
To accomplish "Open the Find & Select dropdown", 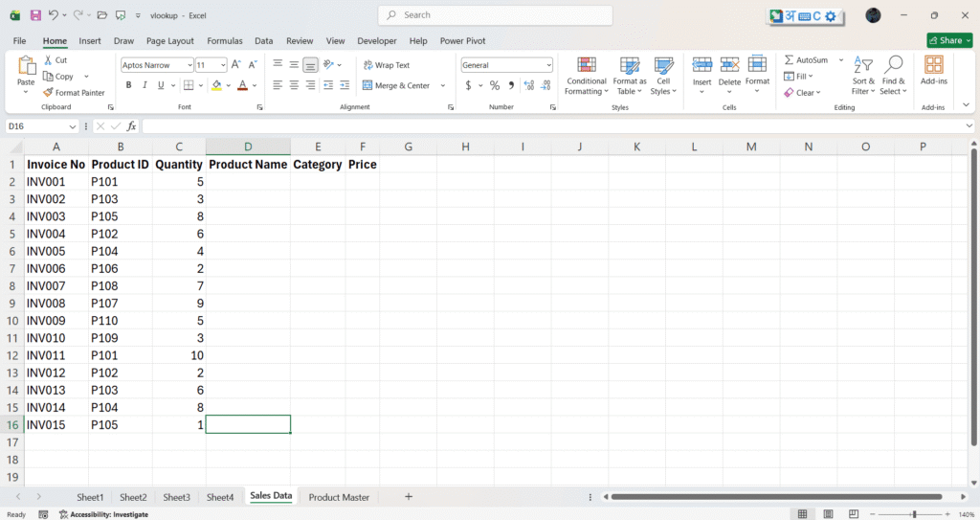I will (x=893, y=76).
